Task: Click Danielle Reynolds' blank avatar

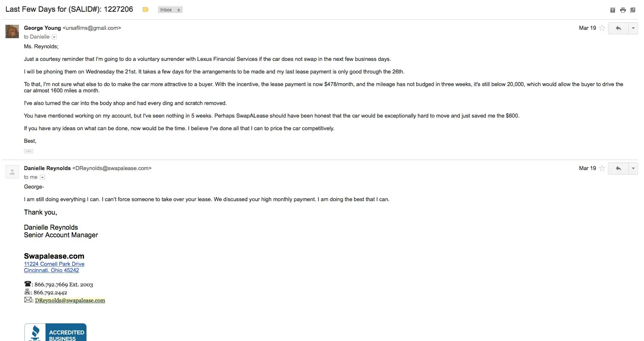Action: (12, 172)
